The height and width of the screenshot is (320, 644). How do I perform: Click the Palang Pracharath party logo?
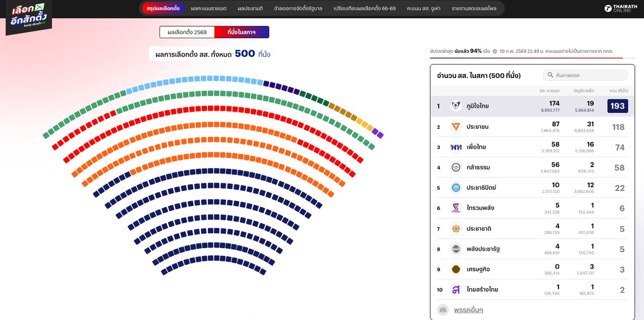(456, 249)
